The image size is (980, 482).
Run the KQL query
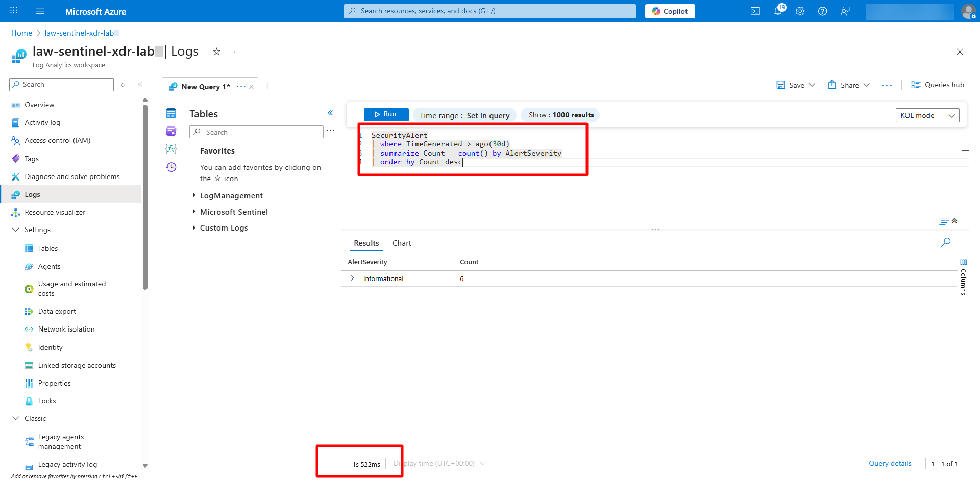386,114
